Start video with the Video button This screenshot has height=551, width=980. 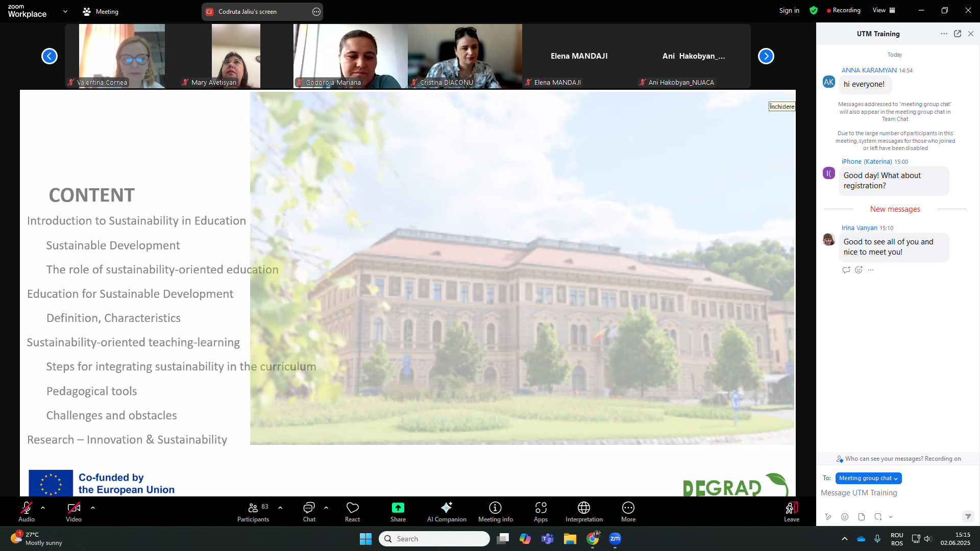pos(73,511)
